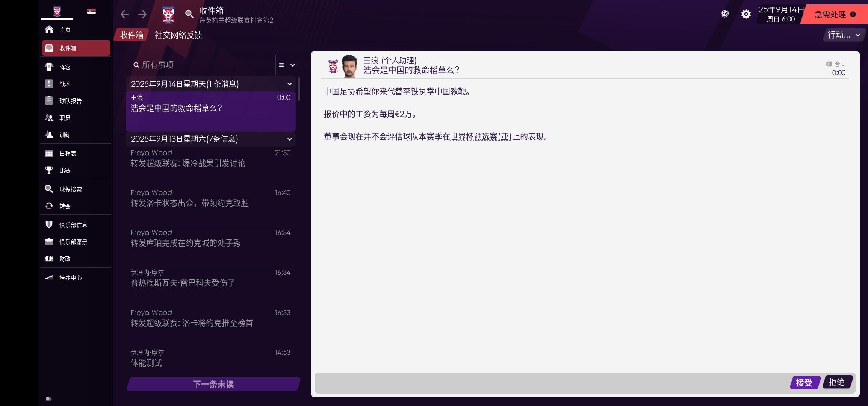Click the 世界杯预选赛(亚) link in message
The height and width of the screenshot is (406, 868).
click(481, 137)
